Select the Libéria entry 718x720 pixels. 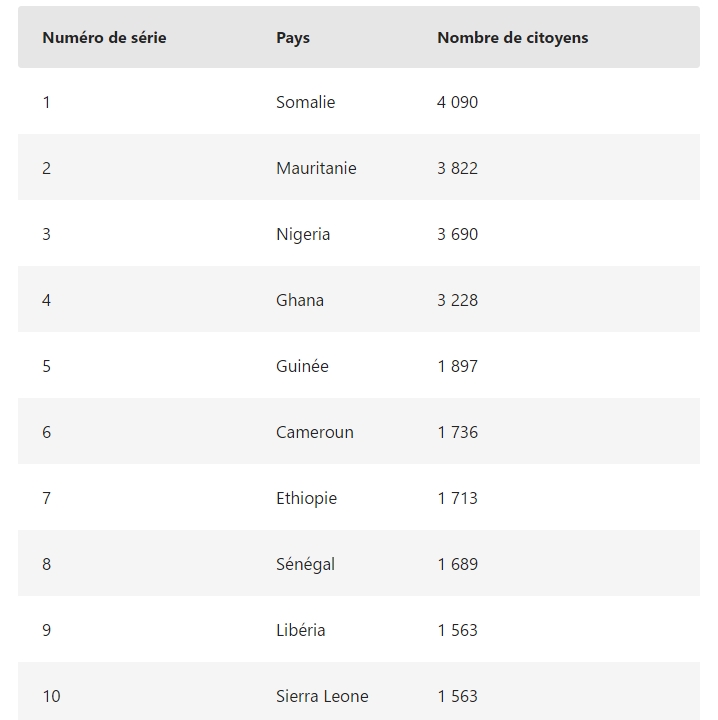[300, 630]
